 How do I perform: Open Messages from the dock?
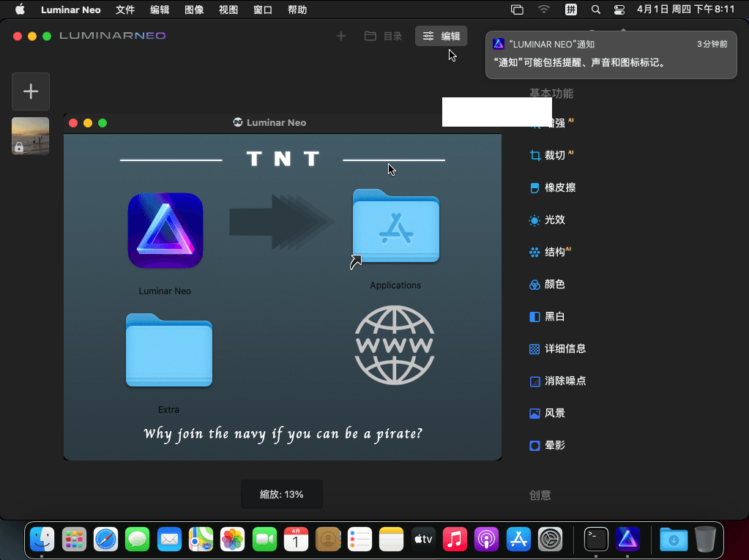coord(137,540)
